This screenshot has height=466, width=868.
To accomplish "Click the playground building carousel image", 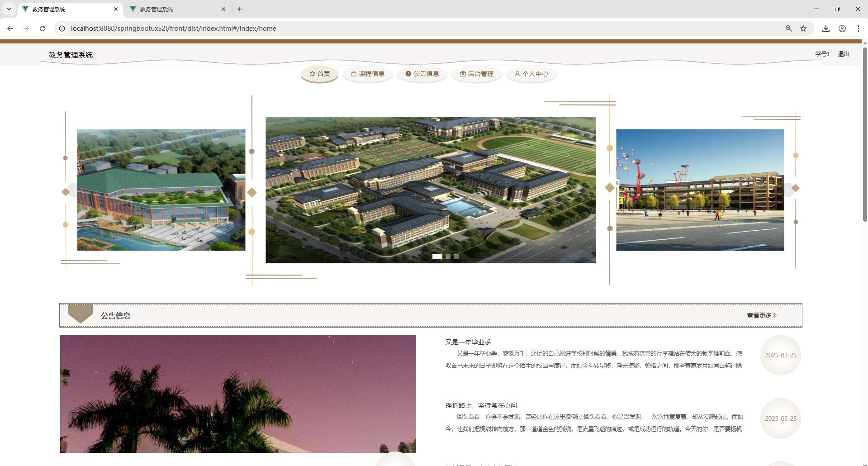I will point(700,190).
